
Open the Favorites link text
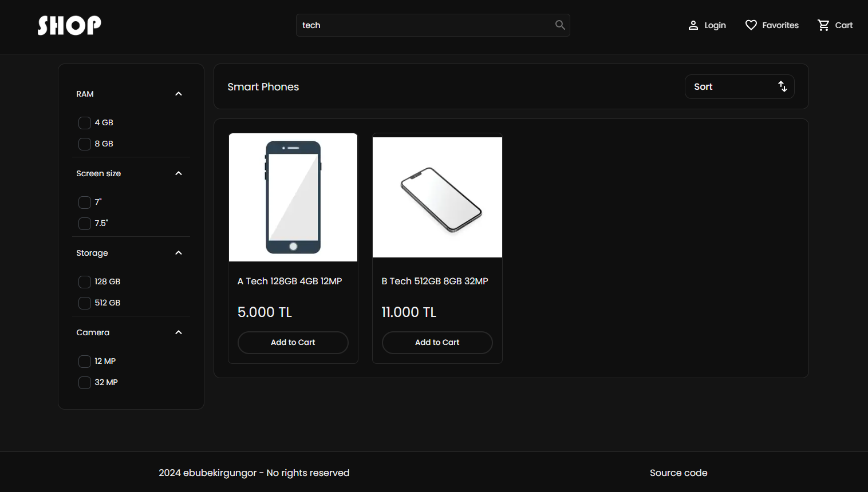(x=780, y=25)
